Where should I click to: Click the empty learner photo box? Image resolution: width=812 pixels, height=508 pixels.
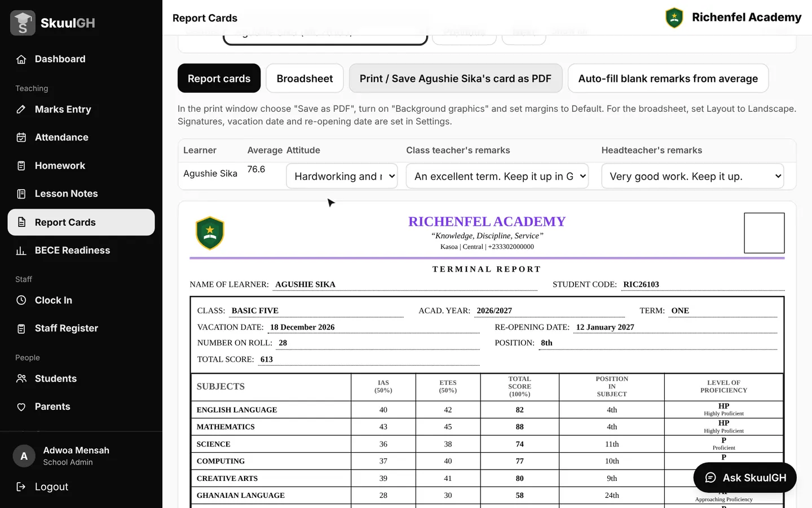click(x=764, y=233)
